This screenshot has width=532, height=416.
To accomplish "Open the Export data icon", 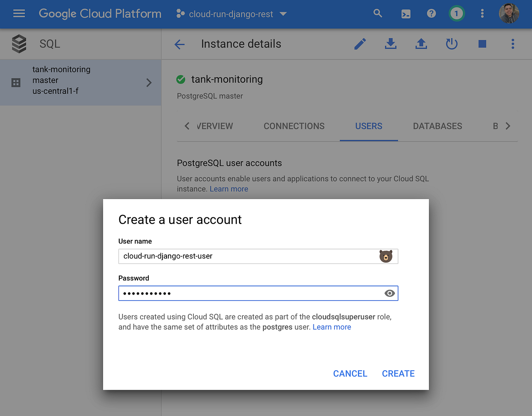I will point(390,44).
